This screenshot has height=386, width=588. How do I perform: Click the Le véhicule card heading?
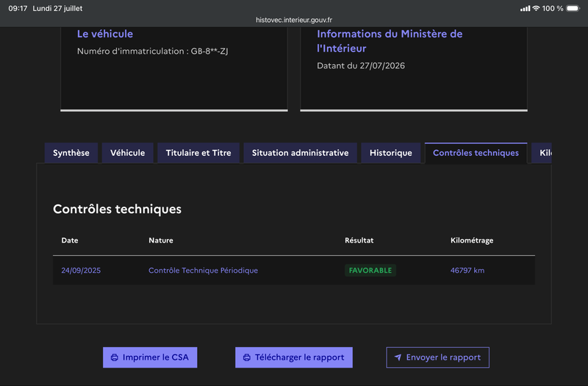pyautogui.click(x=105, y=34)
